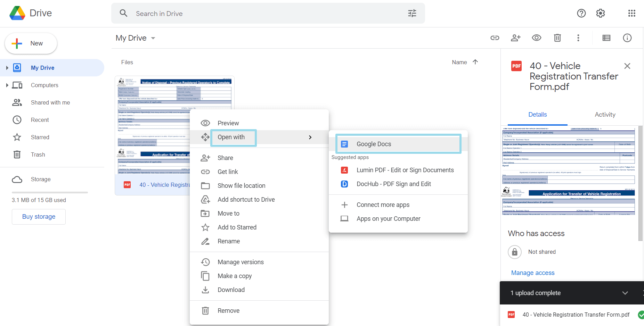This screenshot has height=326, width=644.
Task: Click the Manage access link
Action: [x=533, y=273]
